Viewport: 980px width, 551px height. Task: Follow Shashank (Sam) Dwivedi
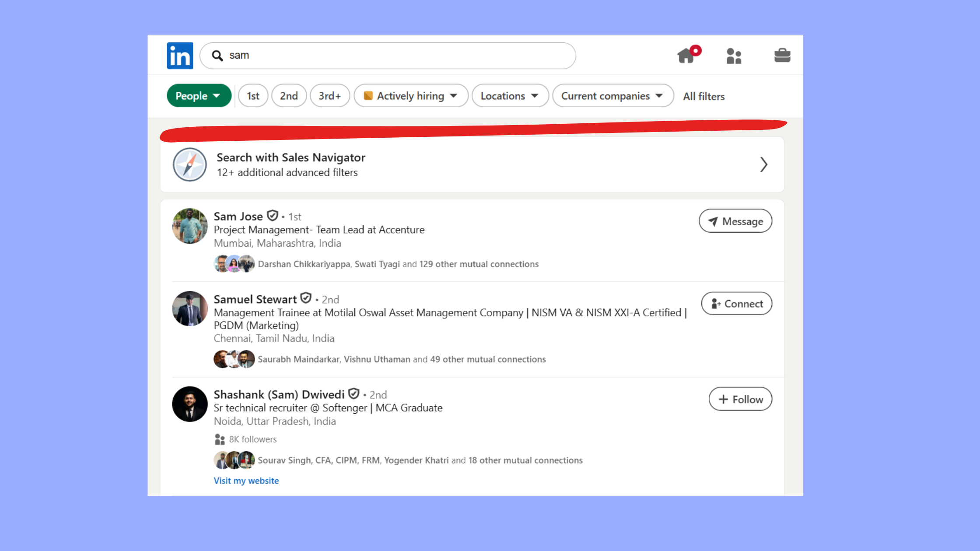[741, 399]
